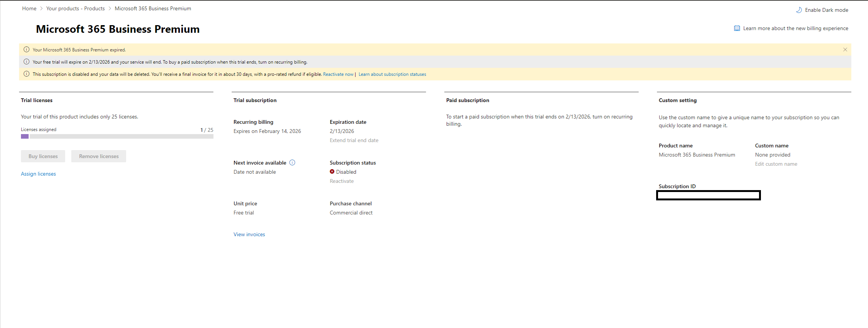Click 'Date not available' text

(x=255, y=172)
